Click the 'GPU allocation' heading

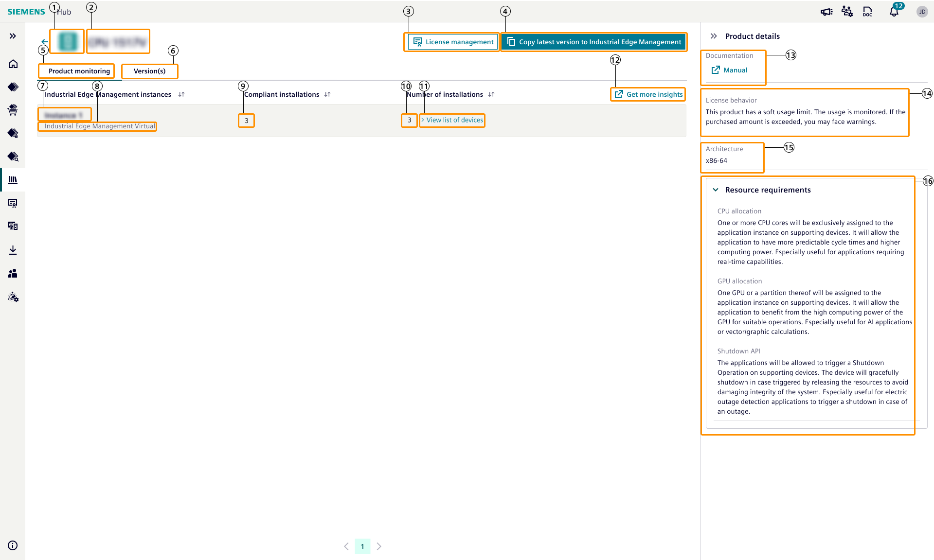pos(740,281)
